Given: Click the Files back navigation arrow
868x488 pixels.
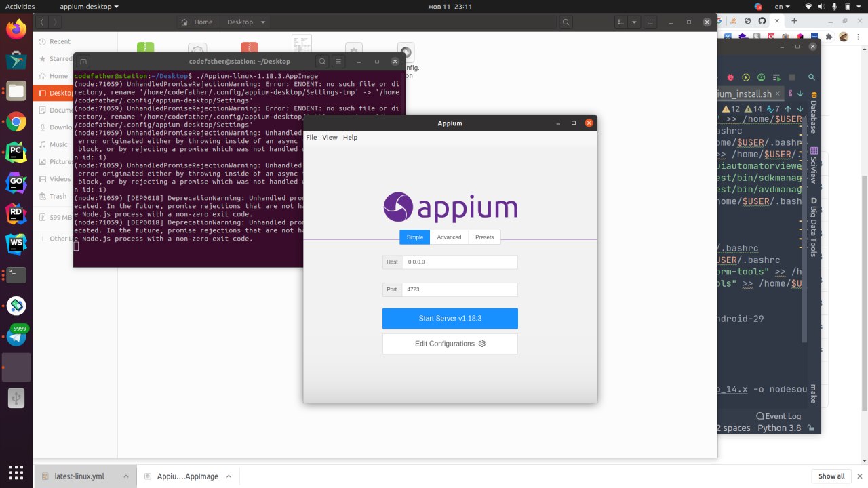Looking at the screenshot, I should (42, 22).
